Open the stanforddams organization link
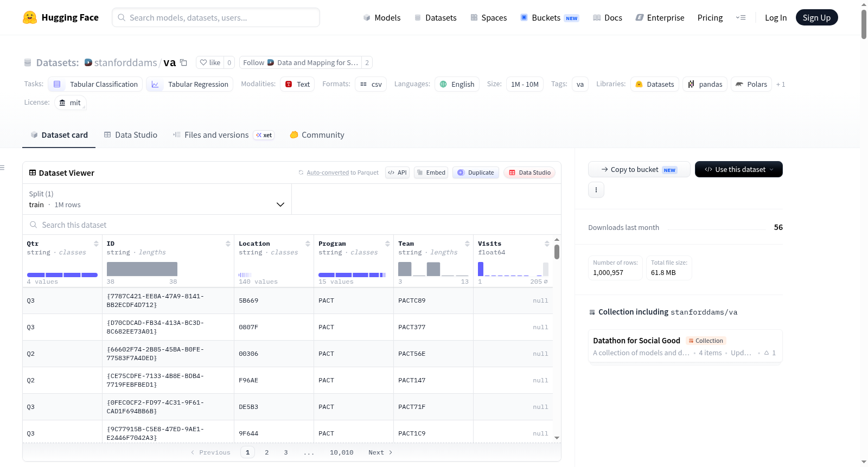Viewport: 868px width, 467px height. 125,62
